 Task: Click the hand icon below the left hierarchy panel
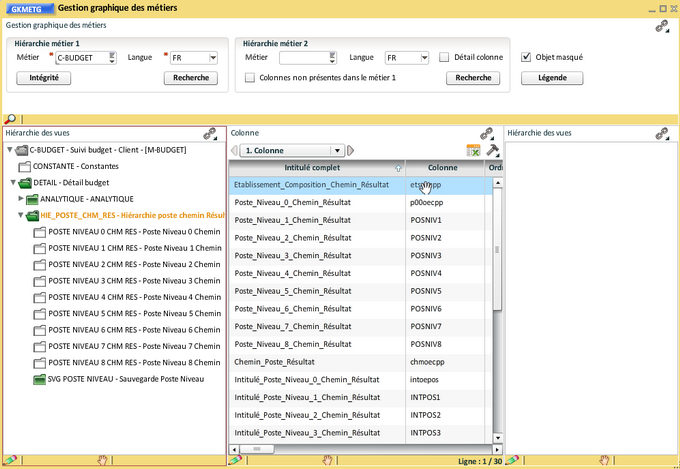tap(102, 460)
